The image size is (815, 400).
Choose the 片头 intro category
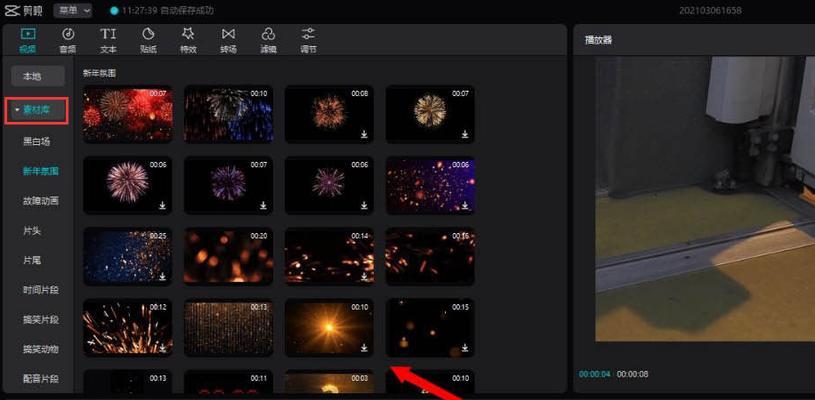click(32, 231)
